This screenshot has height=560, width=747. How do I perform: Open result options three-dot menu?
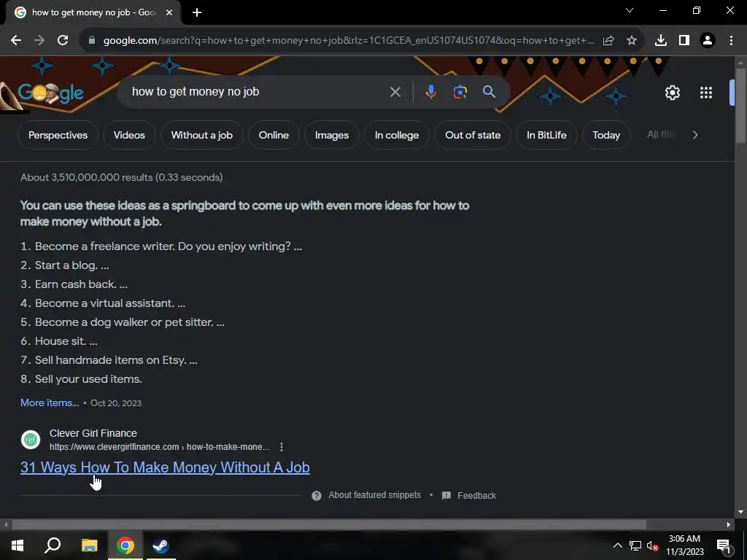pyautogui.click(x=282, y=447)
